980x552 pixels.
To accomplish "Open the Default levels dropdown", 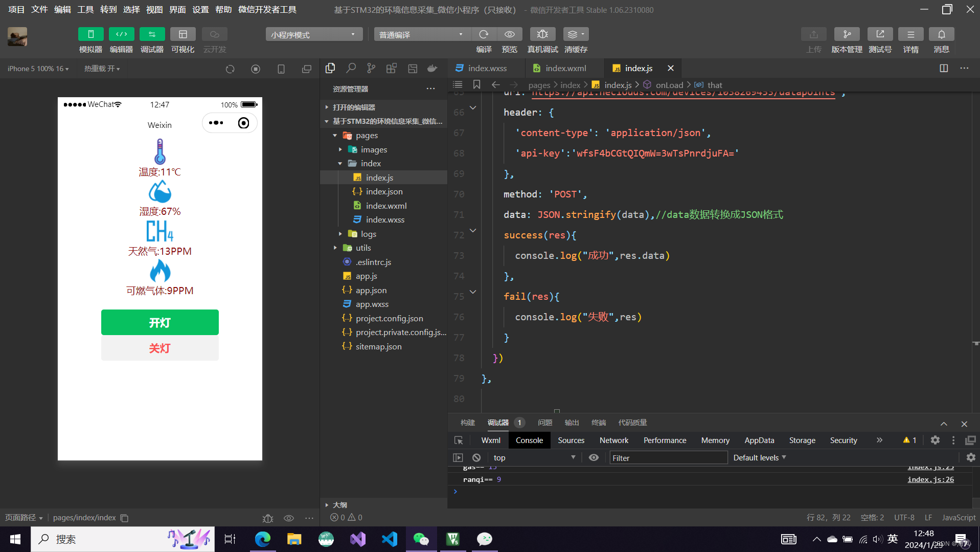I will (x=760, y=457).
